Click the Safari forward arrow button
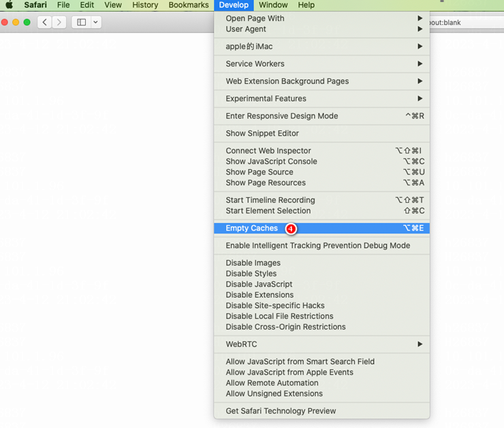 pyautogui.click(x=59, y=22)
